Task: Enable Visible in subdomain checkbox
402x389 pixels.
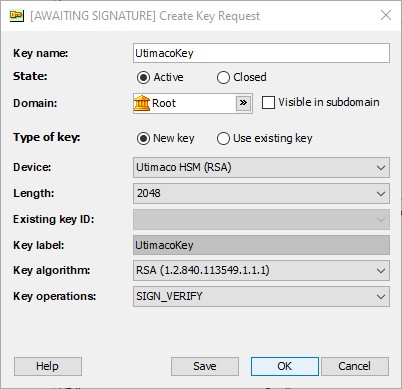Action: [x=268, y=103]
